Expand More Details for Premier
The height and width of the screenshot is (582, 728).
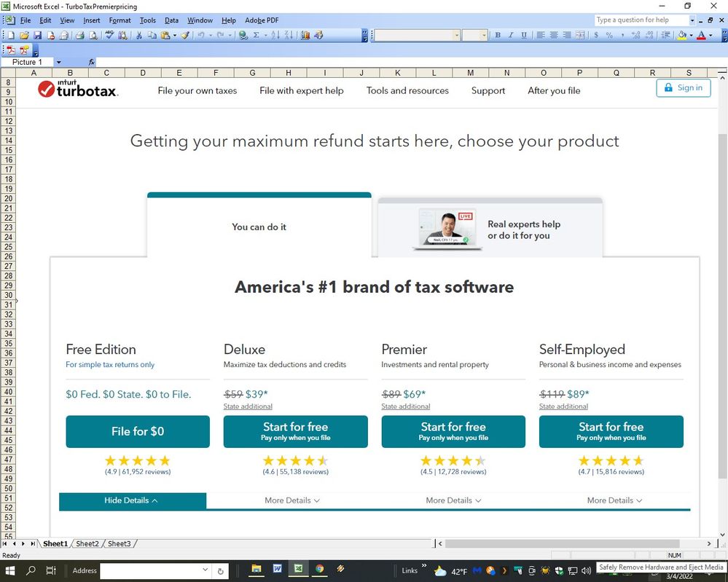click(x=453, y=500)
